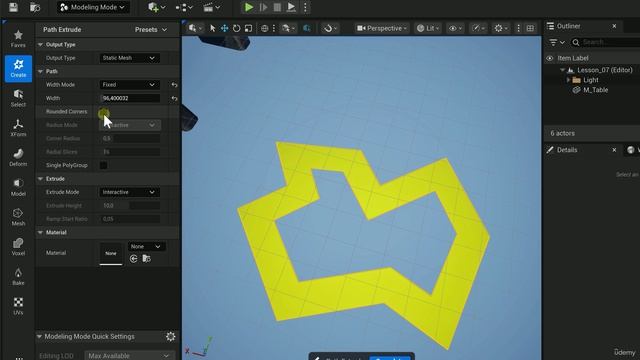Toggle the Rounded Corners checkbox
This screenshot has height=360, width=640.
[104, 112]
